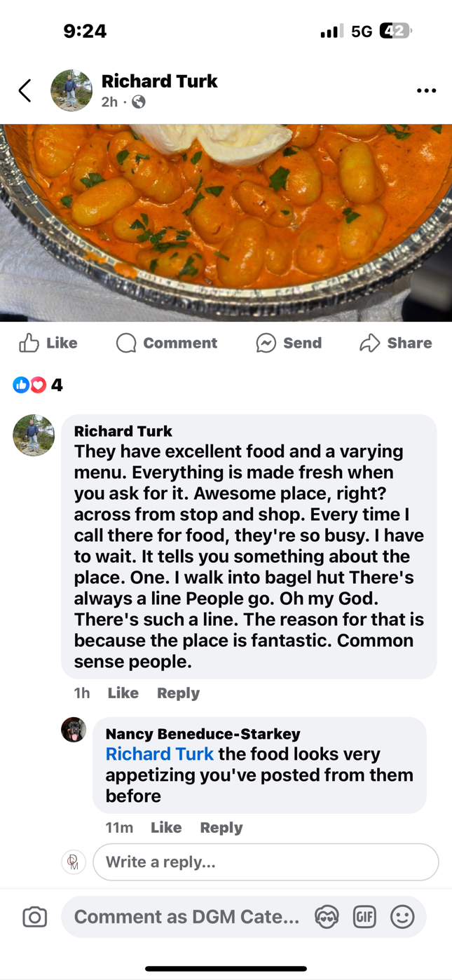Tap the back arrow icon
This screenshot has width=452, height=980.
(x=25, y=90)
